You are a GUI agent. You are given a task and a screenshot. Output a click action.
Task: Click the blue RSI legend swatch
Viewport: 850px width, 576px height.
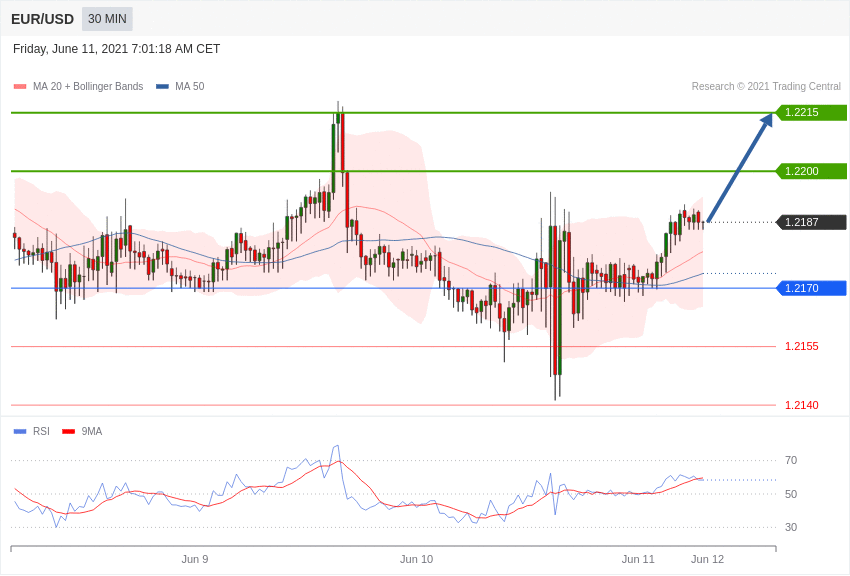tap(20, 432)
